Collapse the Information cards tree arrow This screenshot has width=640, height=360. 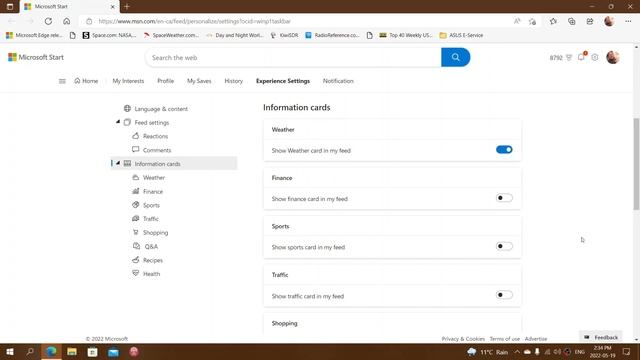(x=118, y=163)
